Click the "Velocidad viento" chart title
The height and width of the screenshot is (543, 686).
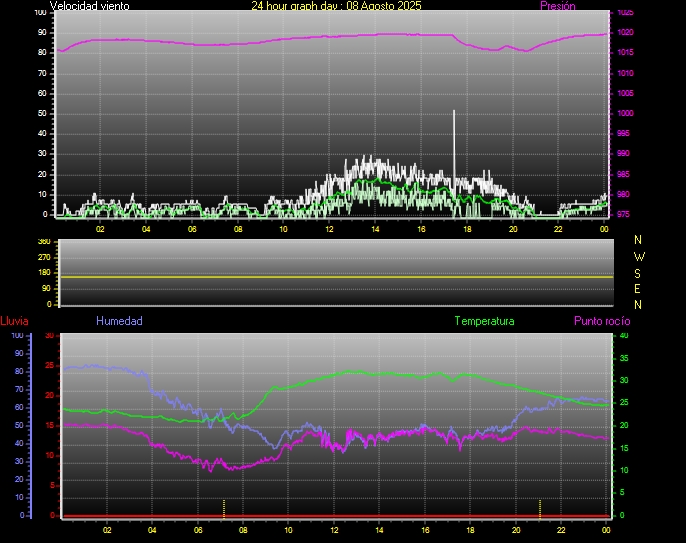(x=90, y=6)
